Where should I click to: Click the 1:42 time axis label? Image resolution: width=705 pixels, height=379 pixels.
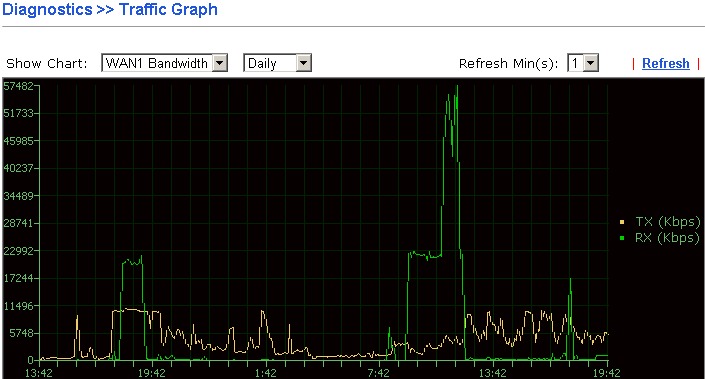pyautogui.click(x=266, y=373)
